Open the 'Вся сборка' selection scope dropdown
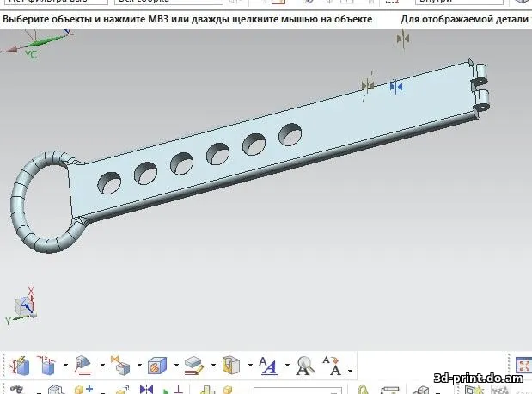The height and width of the screenshot is (394, 532). pos(168,2)
